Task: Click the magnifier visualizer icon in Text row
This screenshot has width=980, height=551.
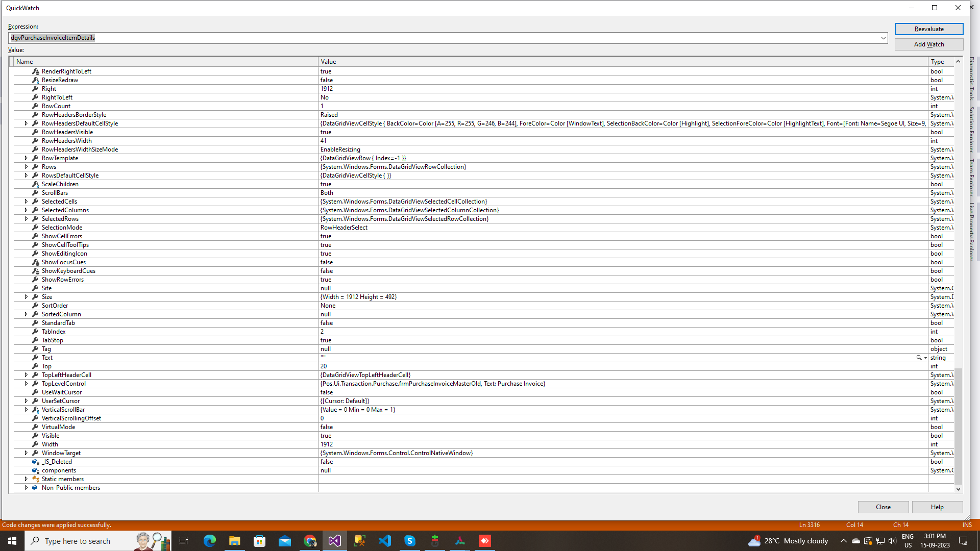Action: [919, 358]
